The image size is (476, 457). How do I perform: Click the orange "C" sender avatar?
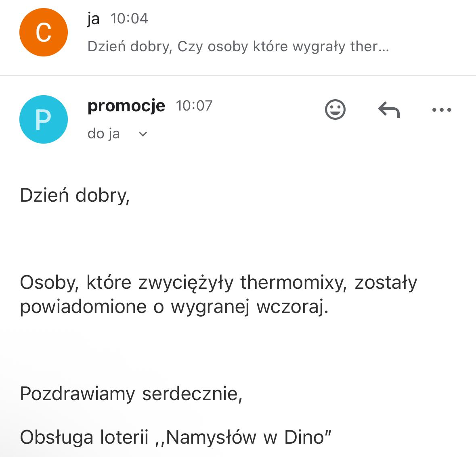pos(43,32)
